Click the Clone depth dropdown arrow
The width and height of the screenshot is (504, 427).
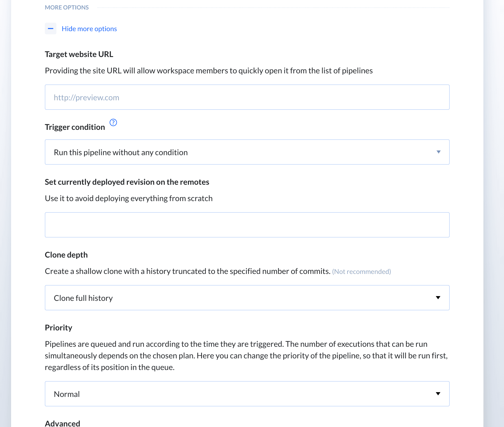click(438, 298)
